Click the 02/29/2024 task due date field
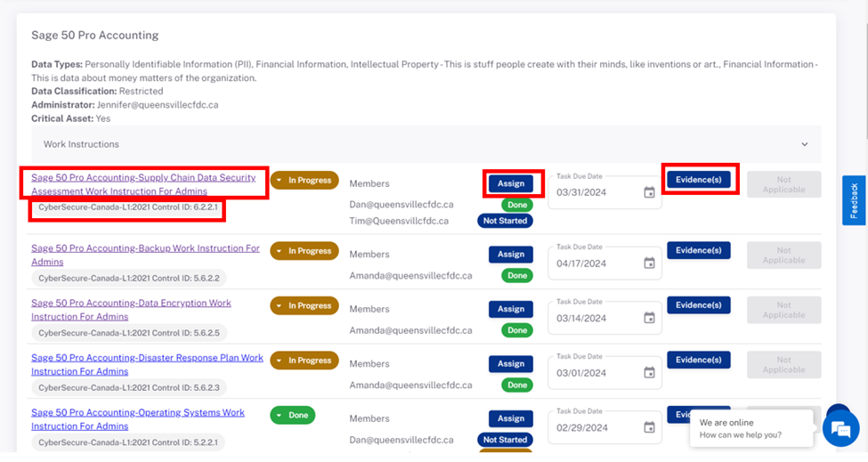This screenshot has width=868, height=462. click(x=604, y=426)
